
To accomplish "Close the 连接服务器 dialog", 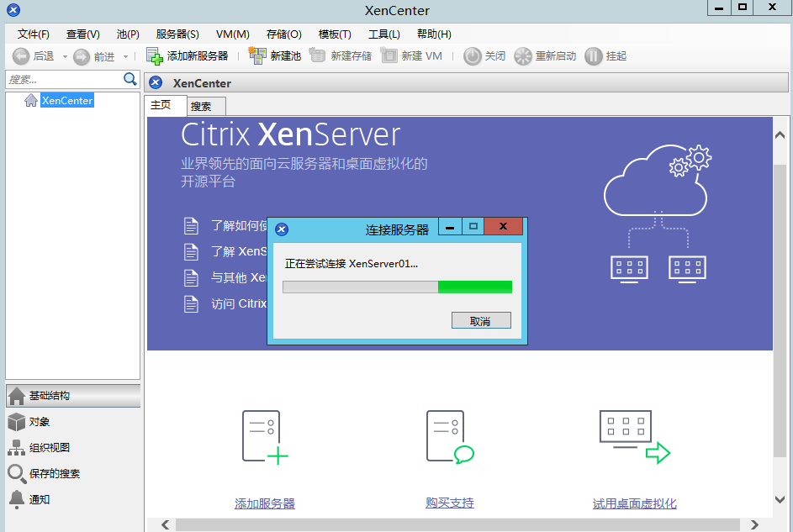I will point(503,226).
